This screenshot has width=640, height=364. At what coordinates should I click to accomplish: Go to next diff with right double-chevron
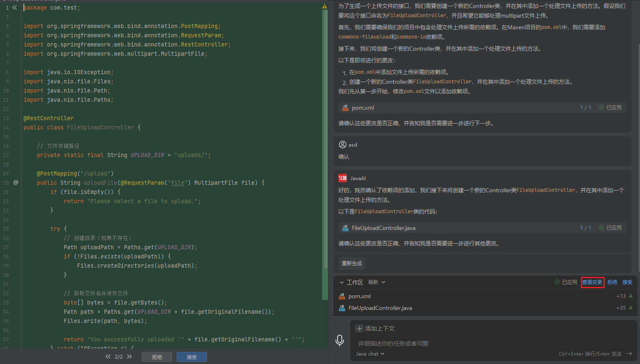point(129,356)
